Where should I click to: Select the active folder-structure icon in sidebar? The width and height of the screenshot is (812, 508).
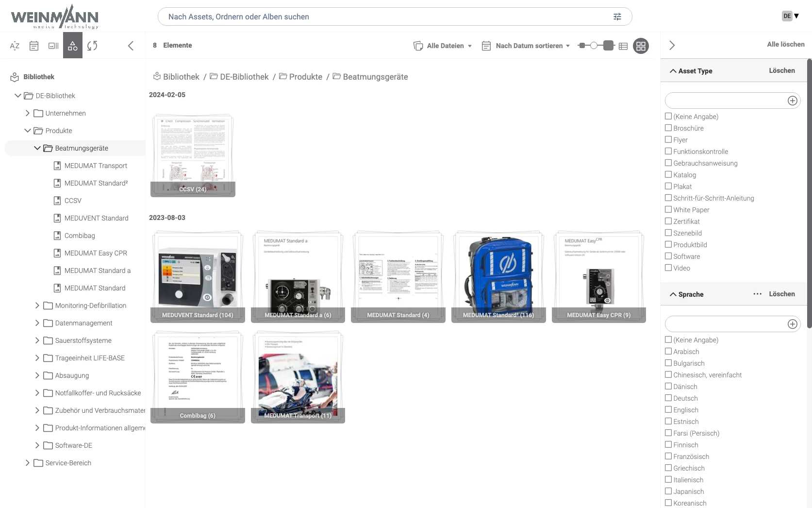tap(73, 46)
